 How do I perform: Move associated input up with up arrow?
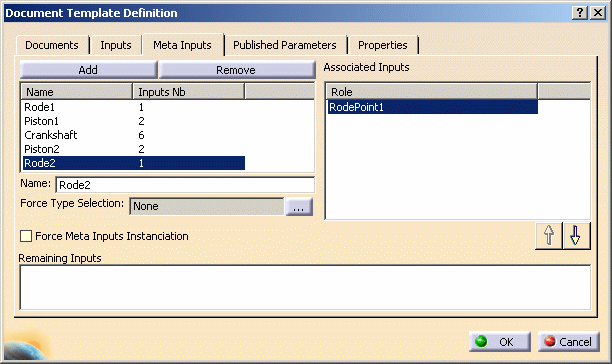tap(549, 236)
